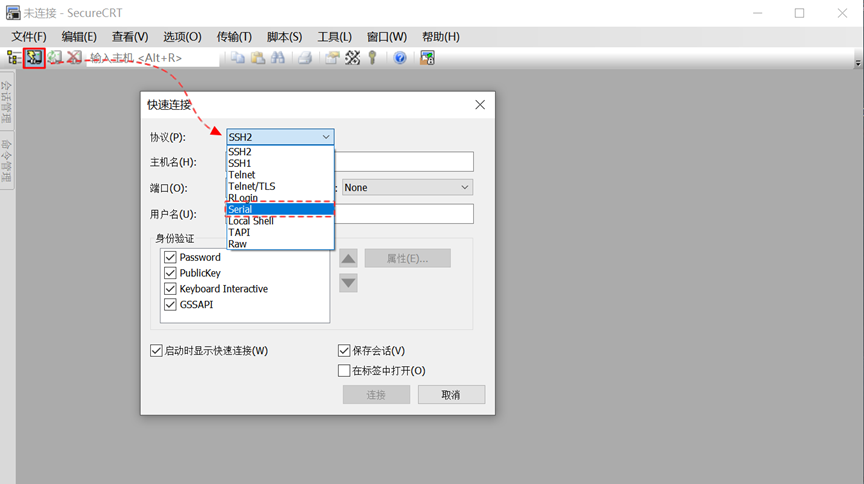The width and height of the screenshot is (864, 484).
Task: Move authentication method up with arrow button
Action: point(348,258)
